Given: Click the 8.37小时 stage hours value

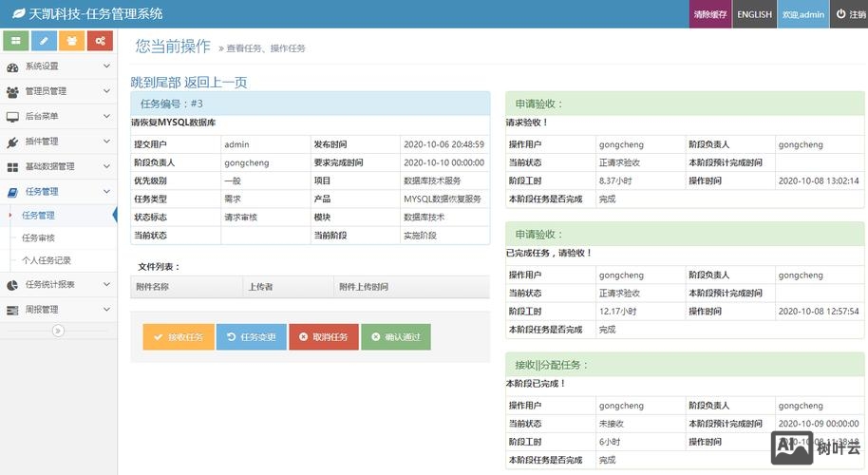Looking at the screenshot, I should [x=615, y=181].
